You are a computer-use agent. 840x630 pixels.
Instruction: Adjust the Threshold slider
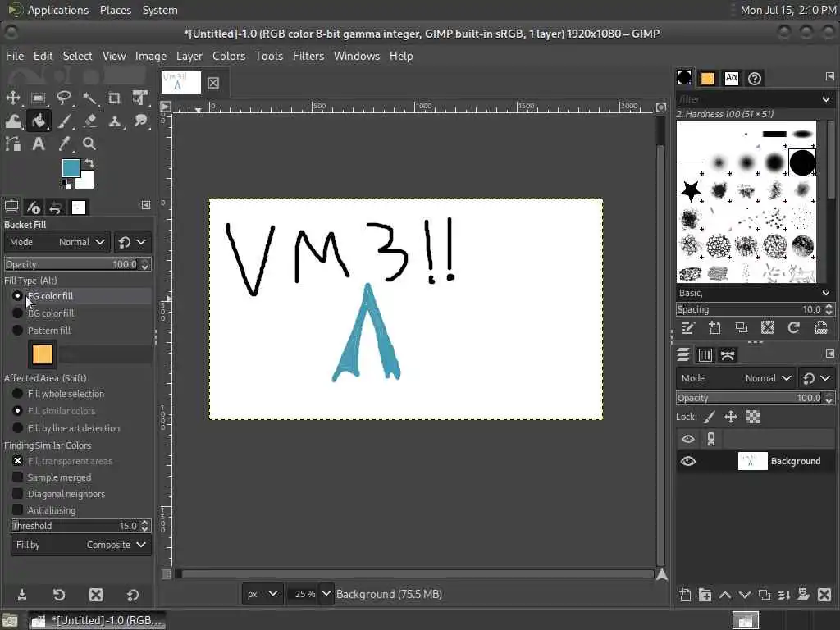pyautogui.click(x=81, y=526)
